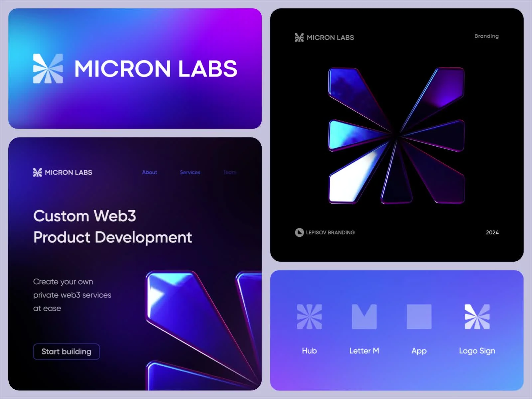Click the glossy 3D shape in website mockup
Image resolution: width=532 pixels, height=399 pixels.
(203, 331)
